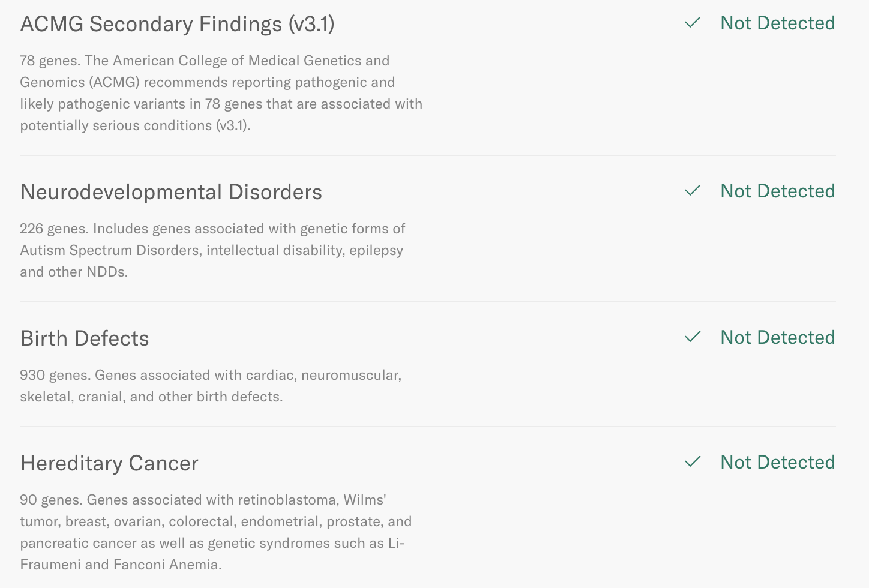
Task: Click the '226 genes' description paragraph
Action: [212, 250]
